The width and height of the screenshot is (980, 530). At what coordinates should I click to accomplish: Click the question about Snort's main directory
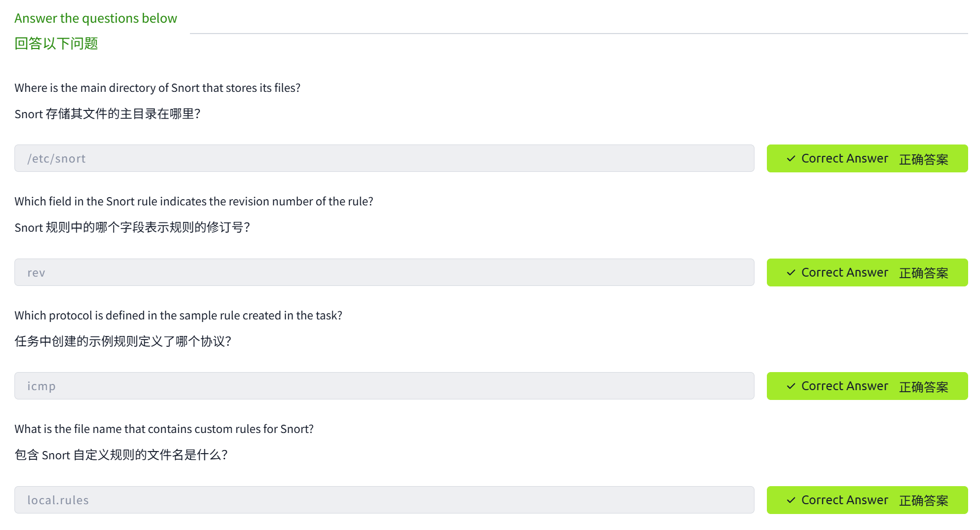[x=157, y=88]
